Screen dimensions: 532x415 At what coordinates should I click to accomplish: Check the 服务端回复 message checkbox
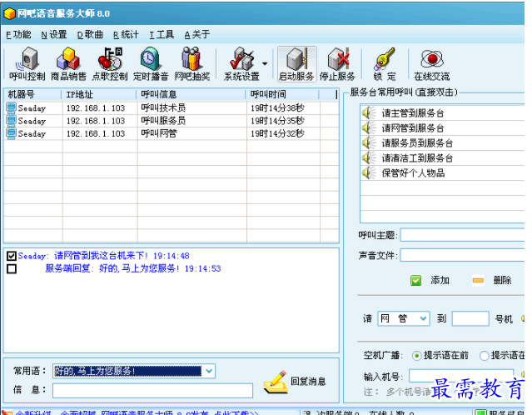coord(12,268)
